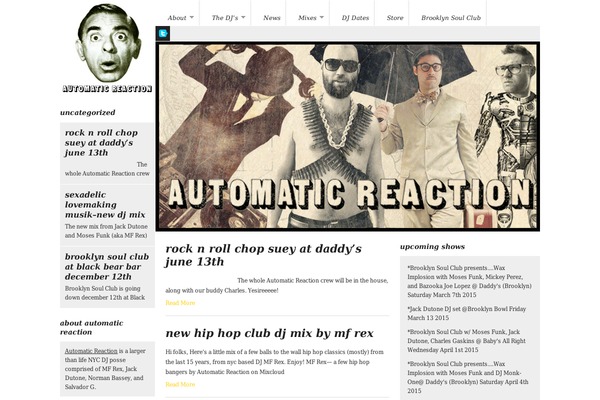Image resolution: width=600 pixels, height=400 pixels.
Task: Open the About menu item
Action: [177, 18]
